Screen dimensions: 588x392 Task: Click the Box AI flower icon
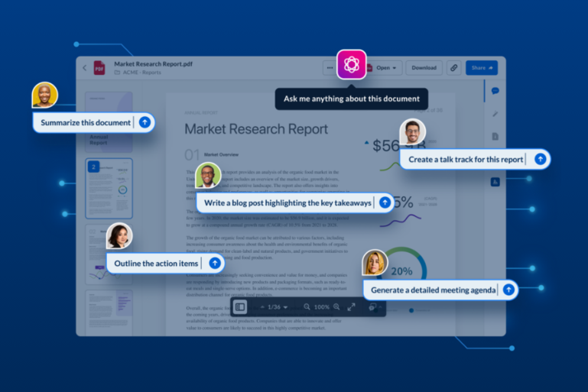(x=352, y=65)
